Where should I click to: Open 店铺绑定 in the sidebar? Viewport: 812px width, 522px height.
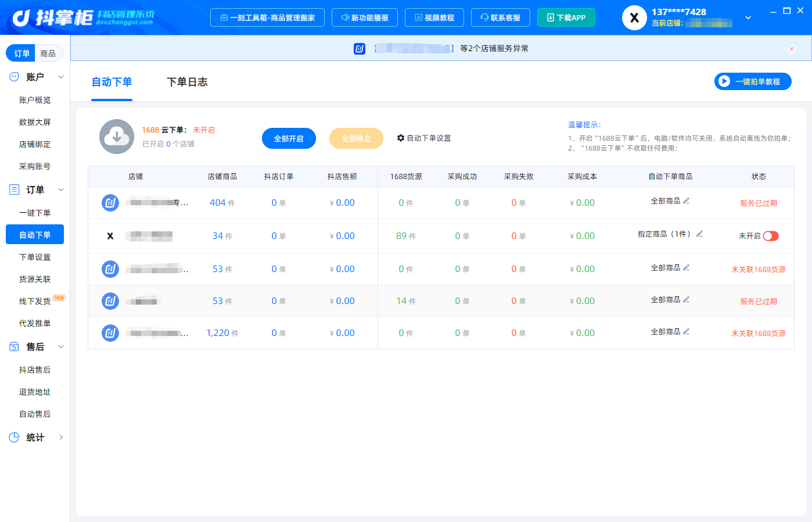click(x=35, y=144)
